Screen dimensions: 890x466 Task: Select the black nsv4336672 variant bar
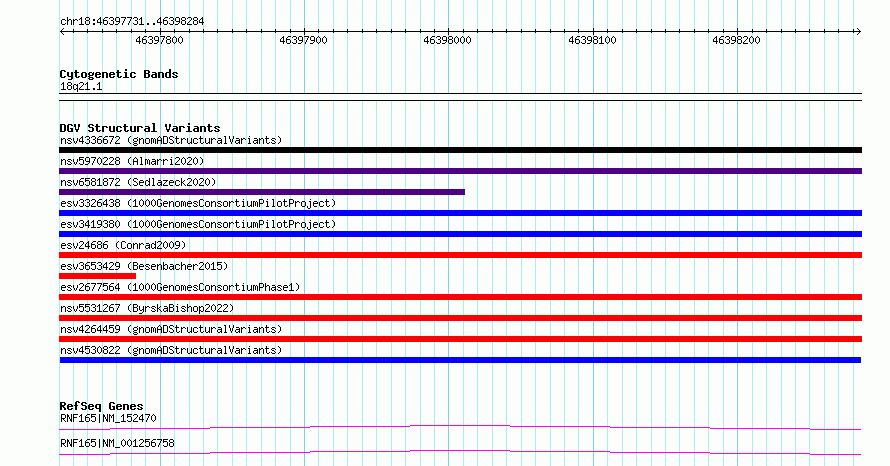[x=460, y=150]
